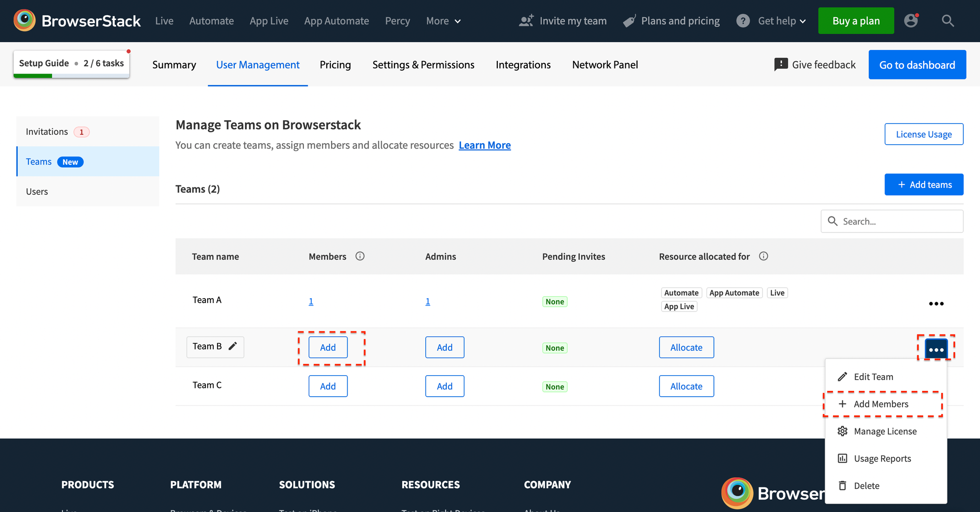Image resolution: width=980 pixels, height=512 pixels.
Task: Add admins to Team B
Action: (x=444, y=347)
